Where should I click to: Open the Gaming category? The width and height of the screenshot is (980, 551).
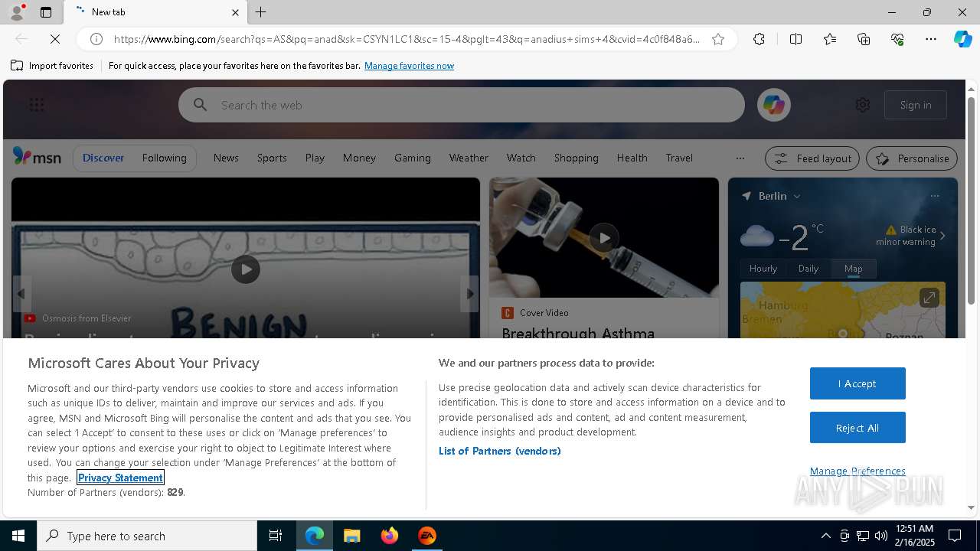(x=413, y=158)
